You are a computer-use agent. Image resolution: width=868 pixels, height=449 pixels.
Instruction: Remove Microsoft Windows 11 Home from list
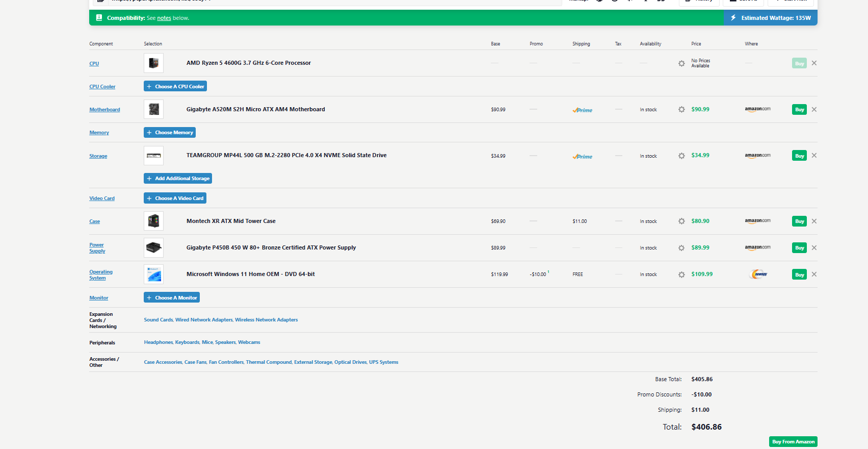pos(814,274)
